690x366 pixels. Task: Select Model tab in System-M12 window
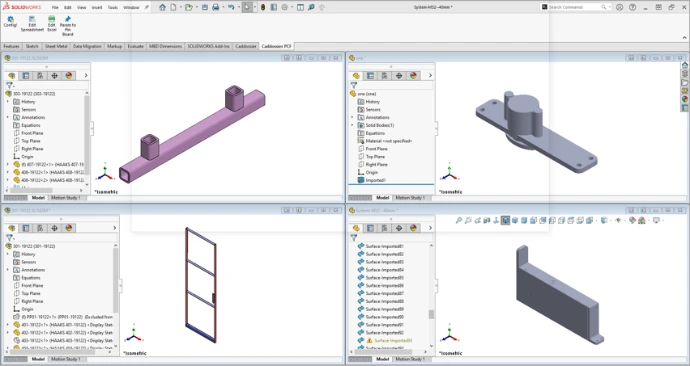point(382,359)
